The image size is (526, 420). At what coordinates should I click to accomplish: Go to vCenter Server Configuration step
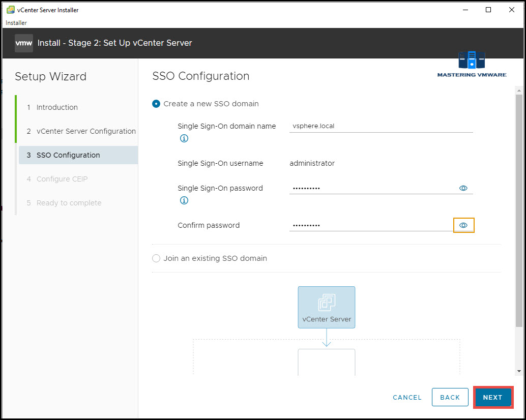[x=86, y=131]
